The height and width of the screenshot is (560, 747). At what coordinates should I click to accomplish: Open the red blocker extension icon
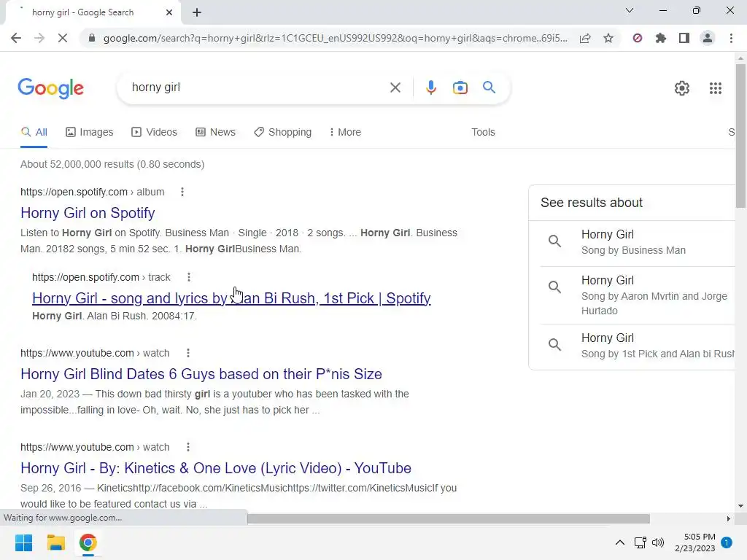638,38
